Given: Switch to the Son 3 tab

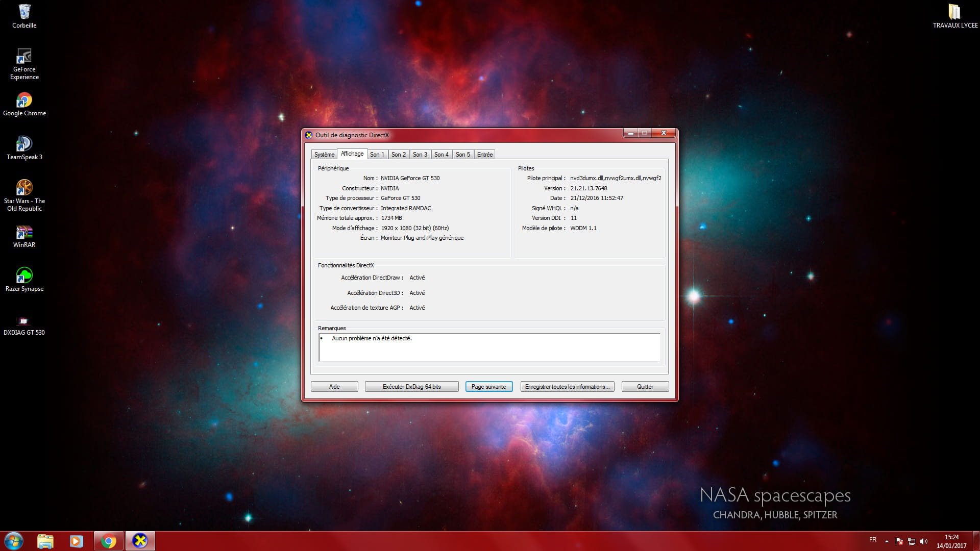Looking at the screenshot, I should point(420,155).
